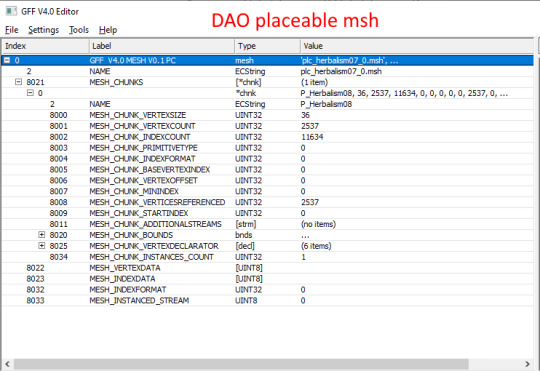The image size is (540, 371).
Task: Click the Type column header
Action: pos(268,46)
